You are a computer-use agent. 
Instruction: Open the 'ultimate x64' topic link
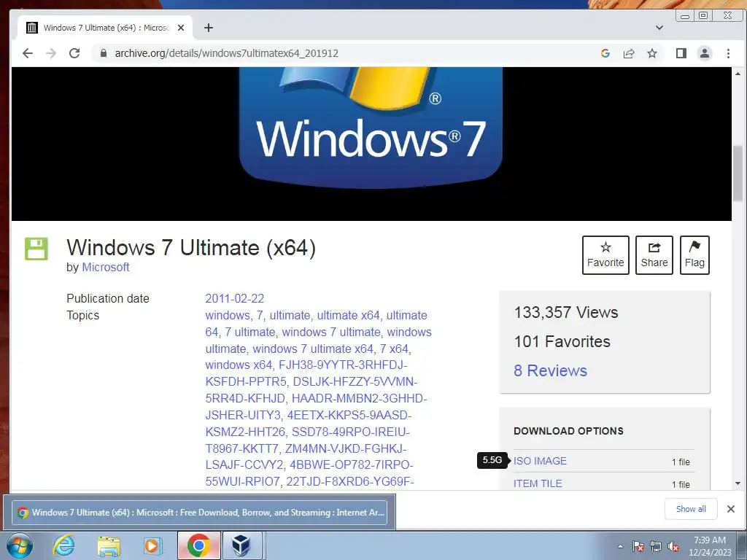coord(348,315)
